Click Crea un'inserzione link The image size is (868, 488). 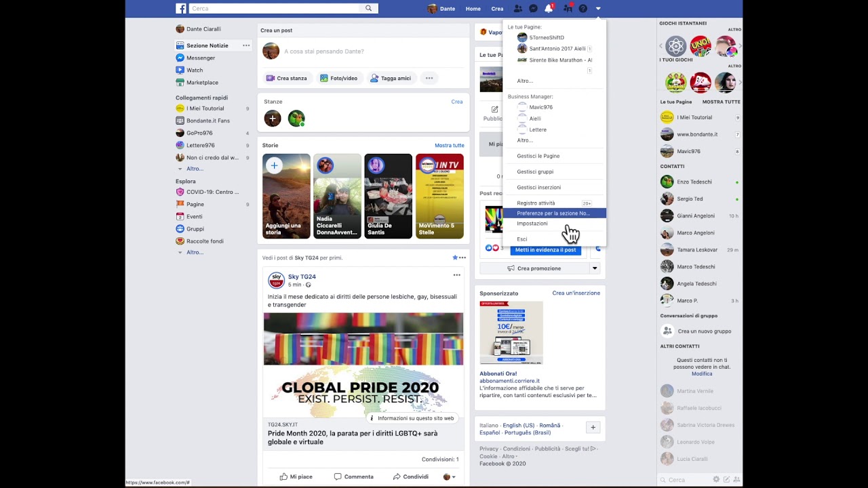(x=576, y=293)
